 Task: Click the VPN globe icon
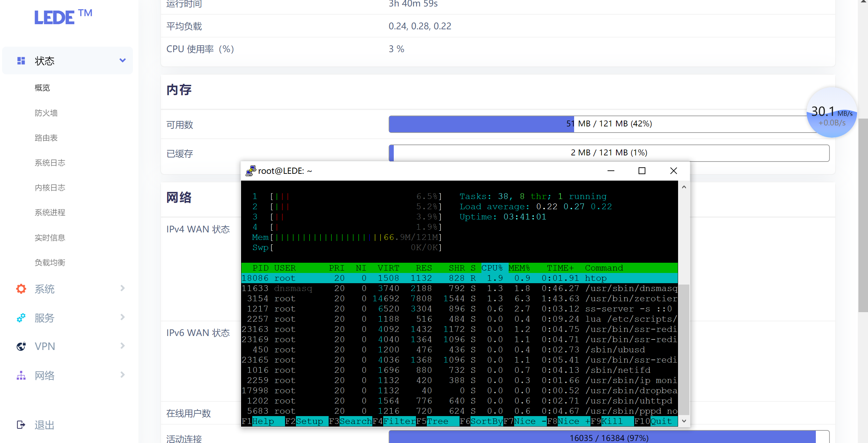click(x=21, y=346)
